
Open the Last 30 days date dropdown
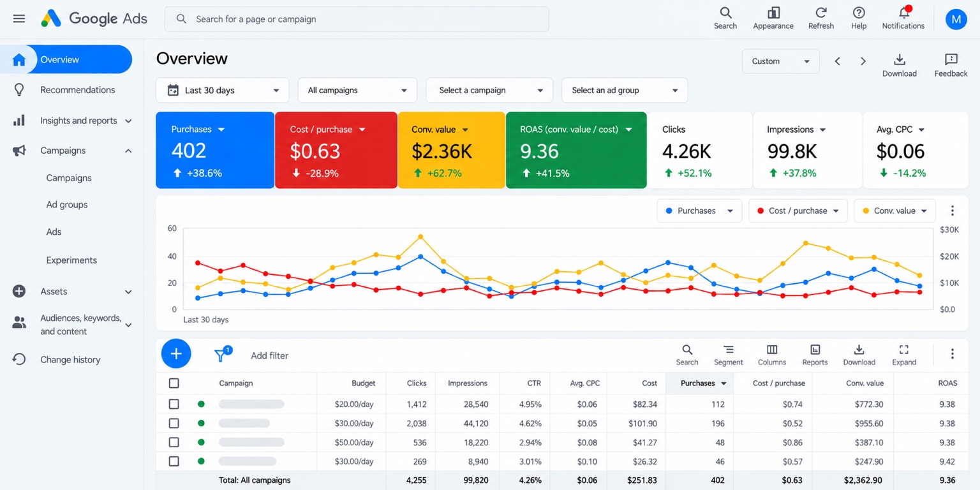click(x=222, y=90)
